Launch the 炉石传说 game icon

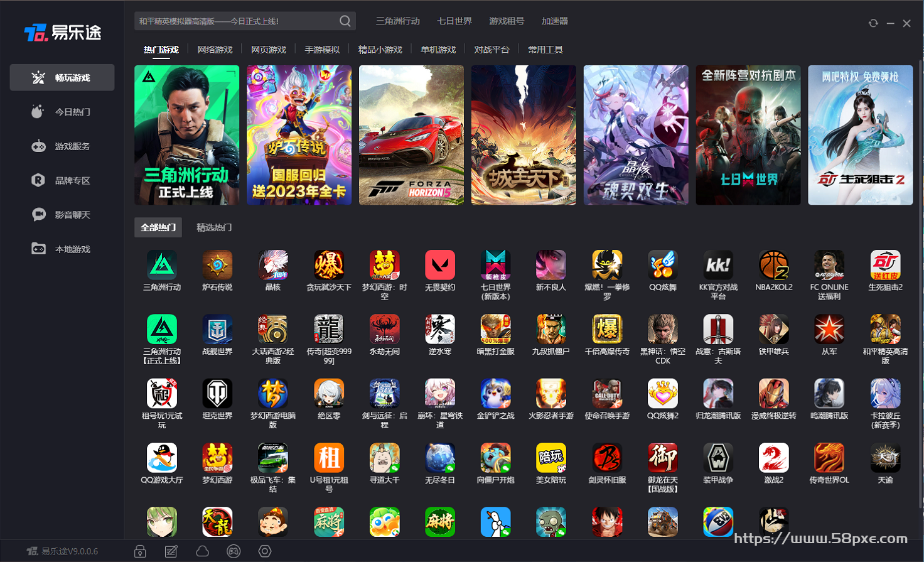(217, 265)
